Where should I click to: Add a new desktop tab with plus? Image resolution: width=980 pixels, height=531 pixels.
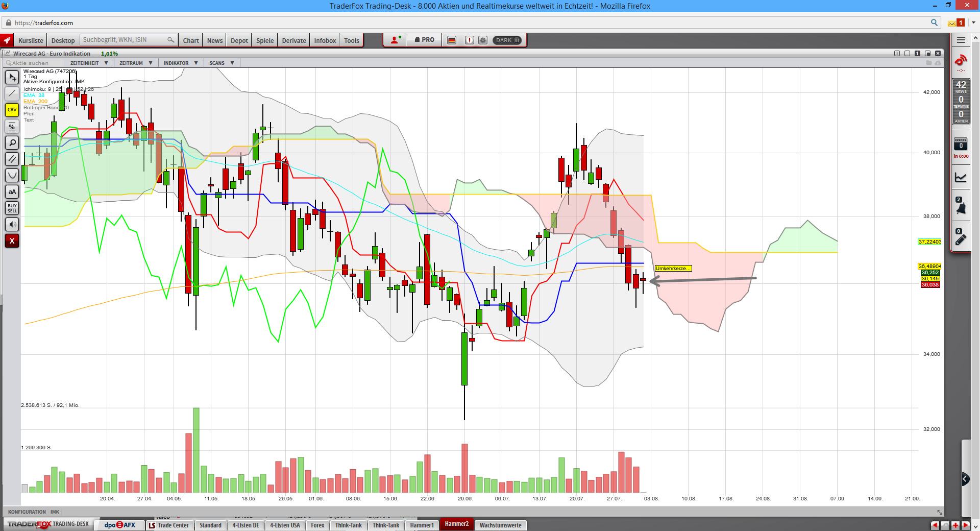click(x=955, y=525)
